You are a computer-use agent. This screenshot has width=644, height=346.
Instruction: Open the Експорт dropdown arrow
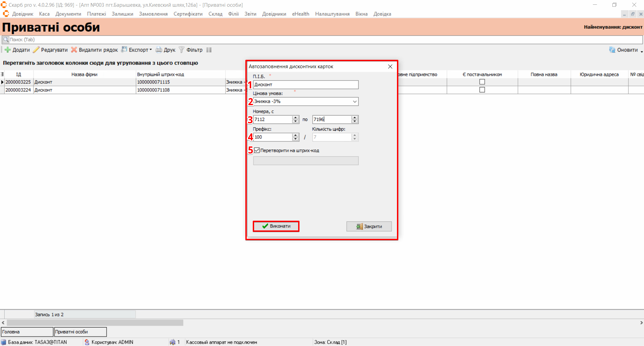pyautogui.click(x=151, y=50)
